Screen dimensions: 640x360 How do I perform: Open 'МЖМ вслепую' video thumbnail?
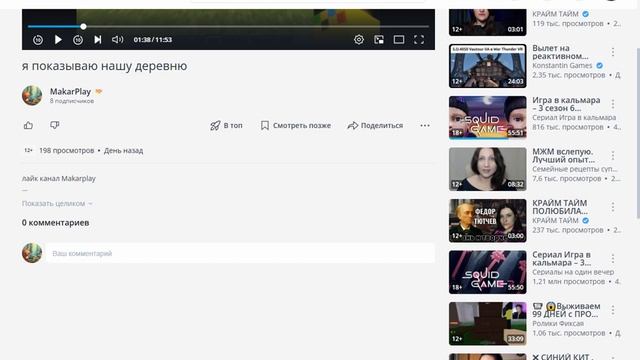[487, 169]
